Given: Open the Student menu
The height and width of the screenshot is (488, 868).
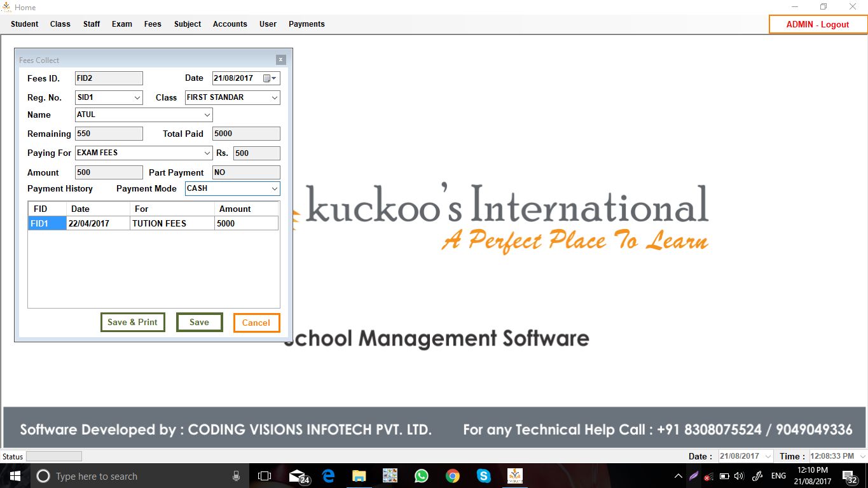Looking at the screenshot, I should click(x=25, y=24).
